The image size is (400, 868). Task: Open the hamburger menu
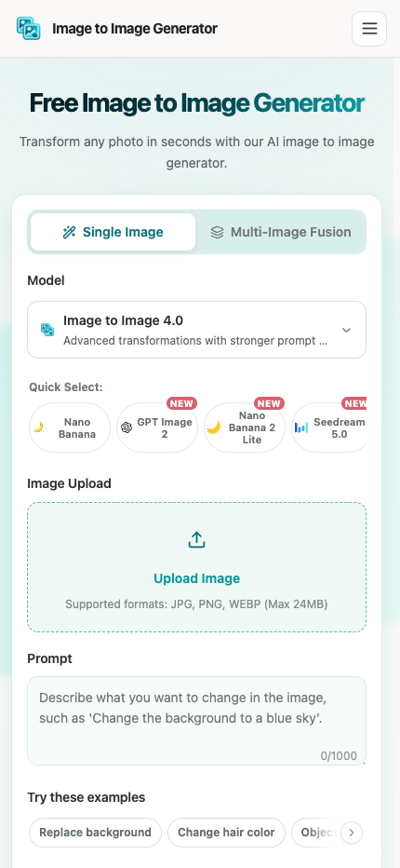pyautogui.click(x=369, y=29)
